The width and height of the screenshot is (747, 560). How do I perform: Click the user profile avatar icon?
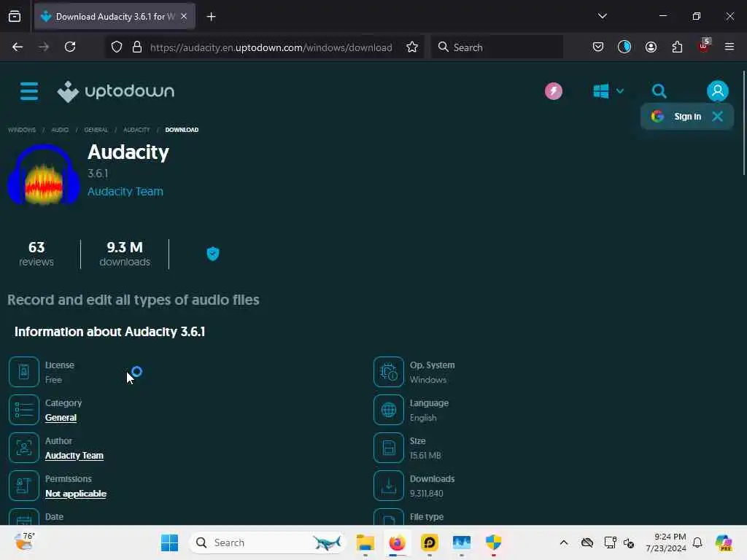[718, 91]
